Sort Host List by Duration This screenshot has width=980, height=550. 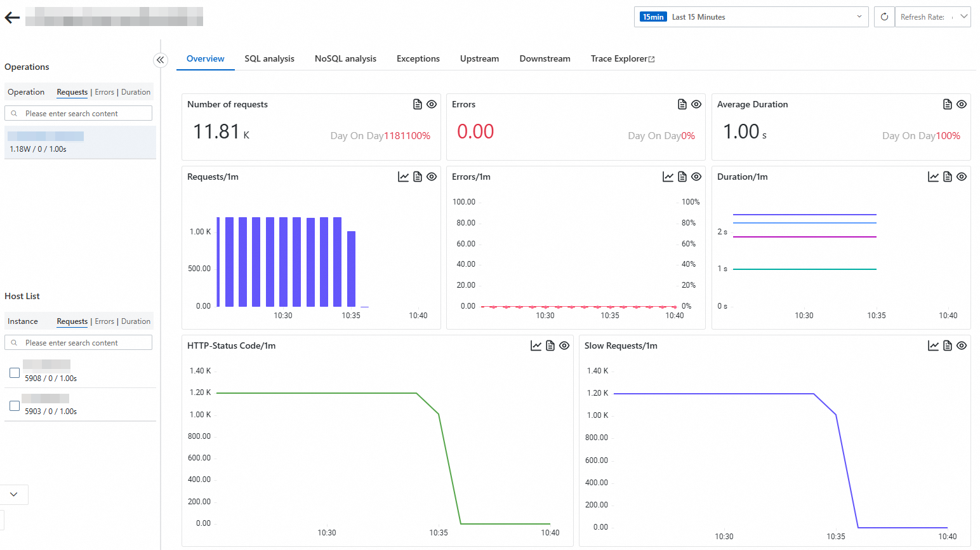[136, 321]
